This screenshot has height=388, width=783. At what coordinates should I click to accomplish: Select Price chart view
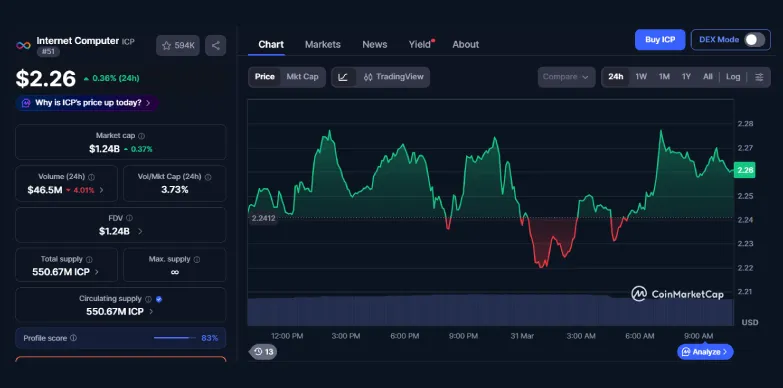click(265, 77)
